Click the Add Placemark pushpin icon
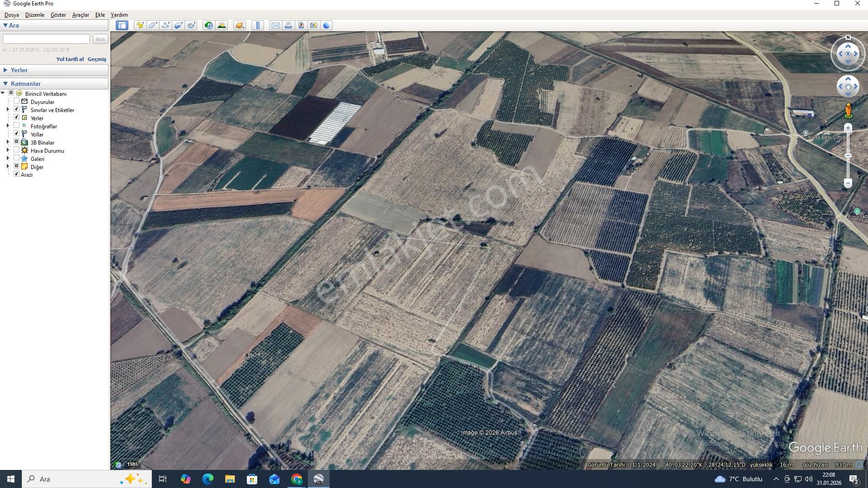The width and height of the screenshot is (868, 488). tap(140, 25)
